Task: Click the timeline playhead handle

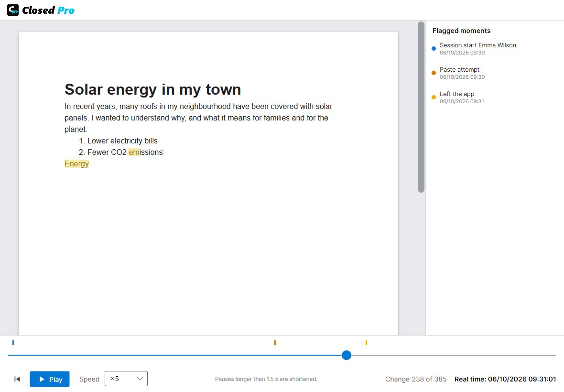Action: pyautogui.click(x=347, y=355)
